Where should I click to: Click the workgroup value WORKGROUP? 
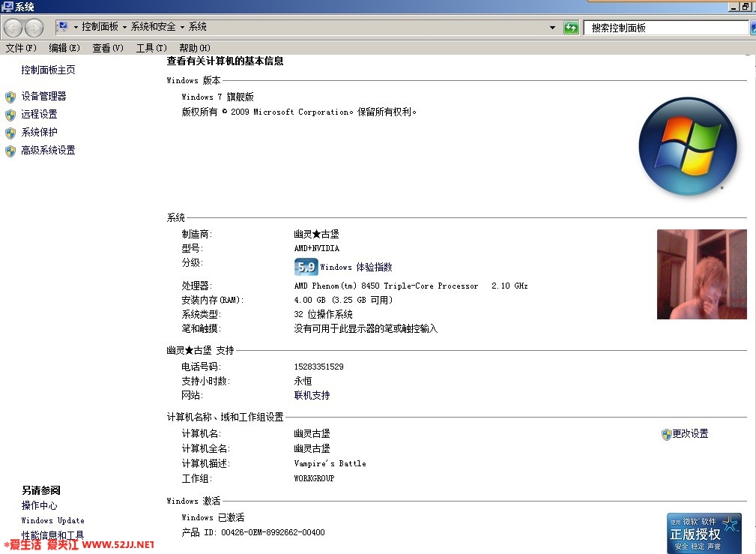coord(314,478)
